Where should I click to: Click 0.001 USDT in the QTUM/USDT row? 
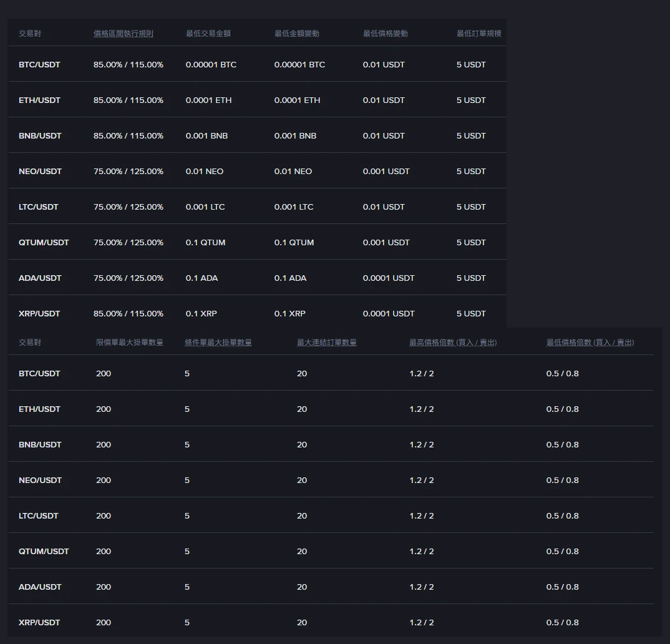tap(386, 242)
